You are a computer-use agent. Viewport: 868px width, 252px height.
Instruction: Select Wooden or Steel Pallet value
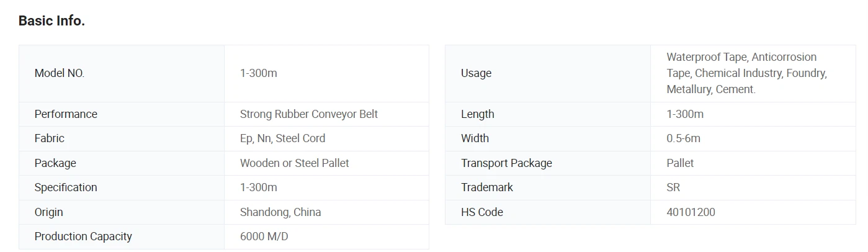tap(294, 163)
